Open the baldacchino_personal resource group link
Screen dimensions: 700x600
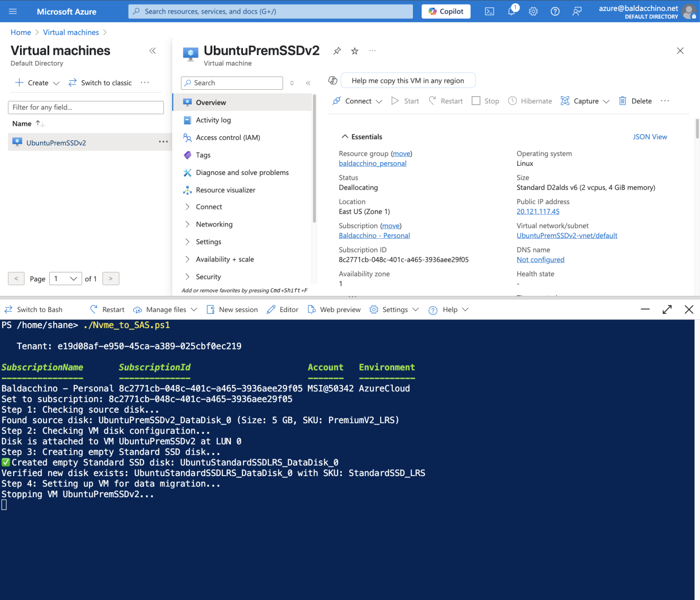pyautogui.click(x=372, y=164)
